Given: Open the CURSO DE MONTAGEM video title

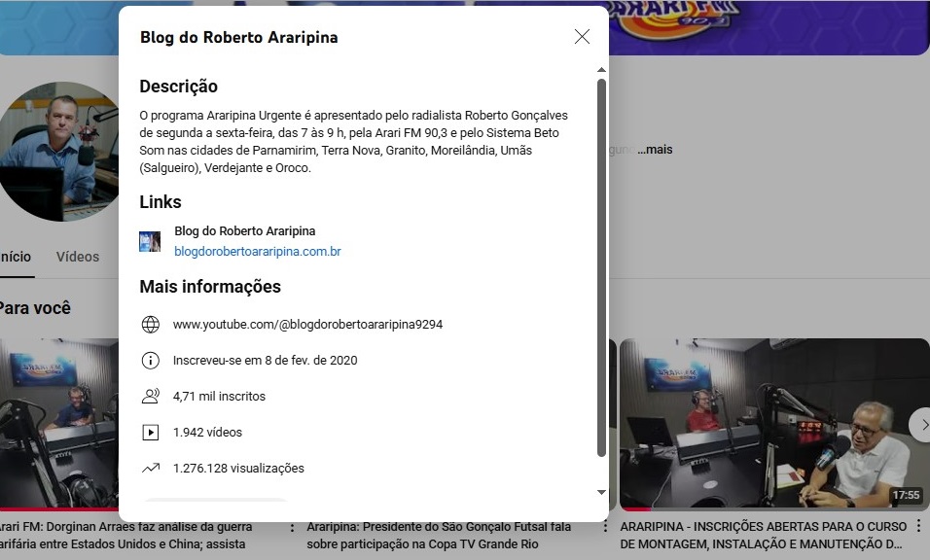Looking at the screenshot, I should 764,535.
